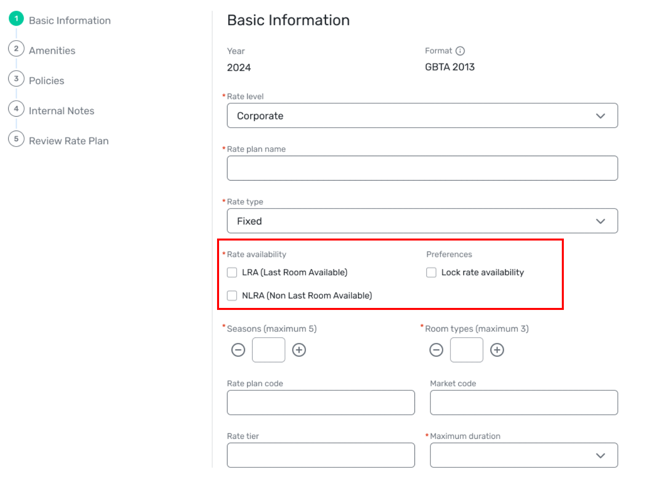Open Review Rate Plan step label

[68, 141]
